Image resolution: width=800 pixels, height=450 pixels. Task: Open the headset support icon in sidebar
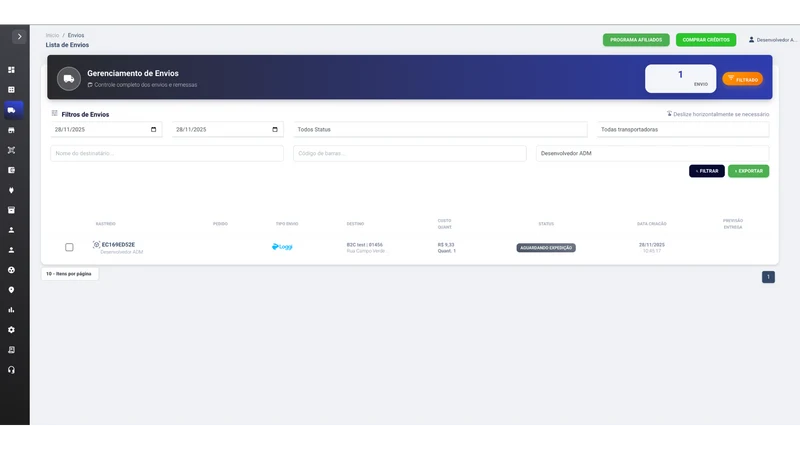click(x=11, y=370)
